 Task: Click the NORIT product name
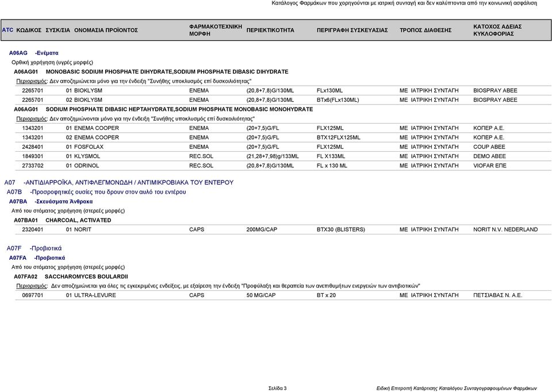[82, 230]
